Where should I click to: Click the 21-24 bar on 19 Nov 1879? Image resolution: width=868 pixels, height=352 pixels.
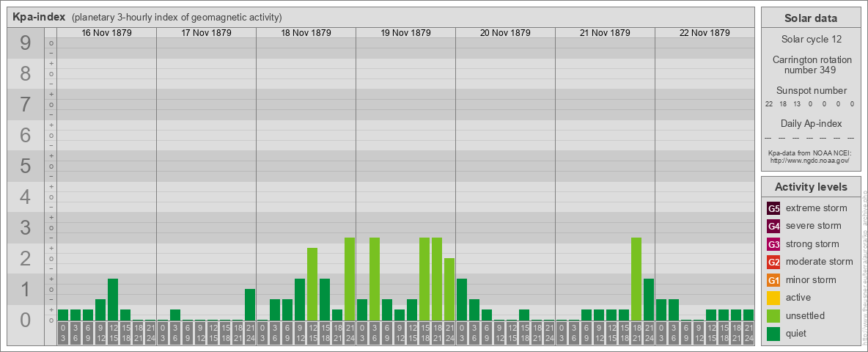[449, 290]
